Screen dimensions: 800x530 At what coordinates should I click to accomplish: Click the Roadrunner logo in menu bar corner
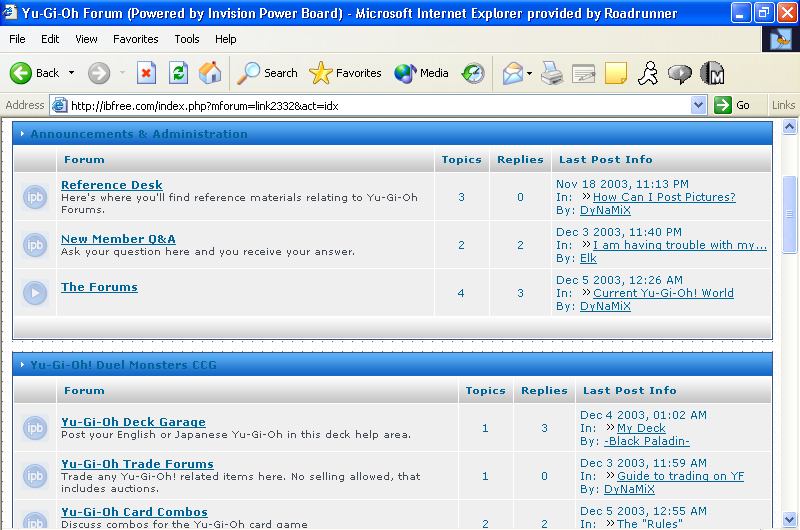click(780, 39)
